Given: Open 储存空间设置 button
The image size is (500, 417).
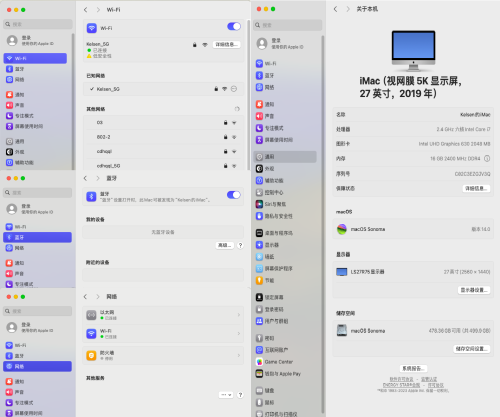Looking at the screenshot, I should point(471,349).
